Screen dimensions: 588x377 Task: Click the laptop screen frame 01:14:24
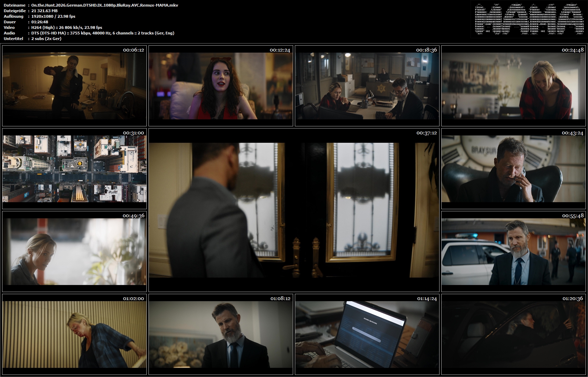367,334
